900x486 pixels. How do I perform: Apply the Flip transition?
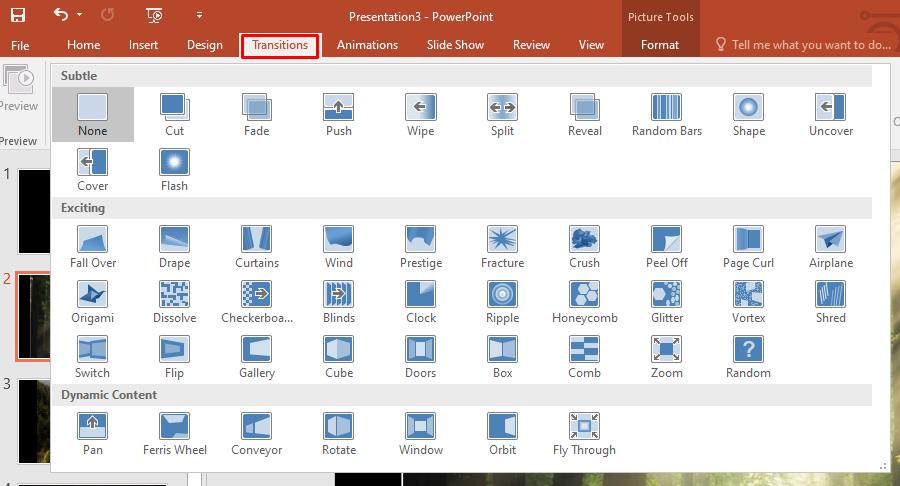174,357
